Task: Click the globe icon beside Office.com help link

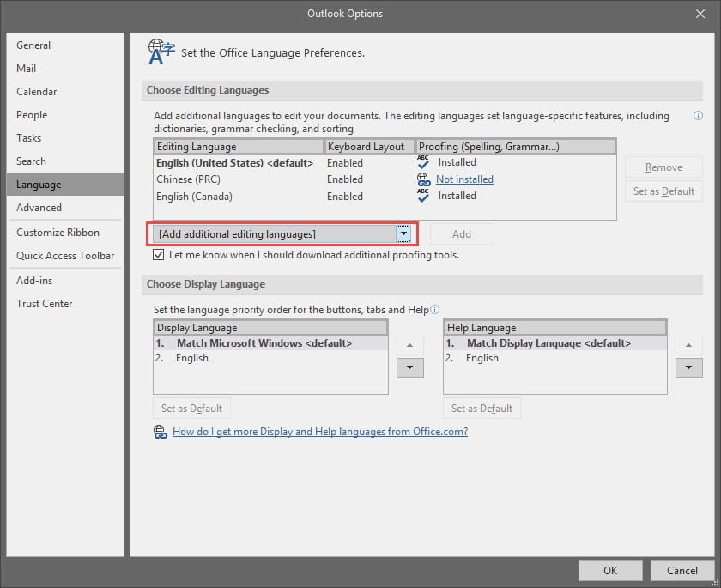Action: [x=160, y=432]
